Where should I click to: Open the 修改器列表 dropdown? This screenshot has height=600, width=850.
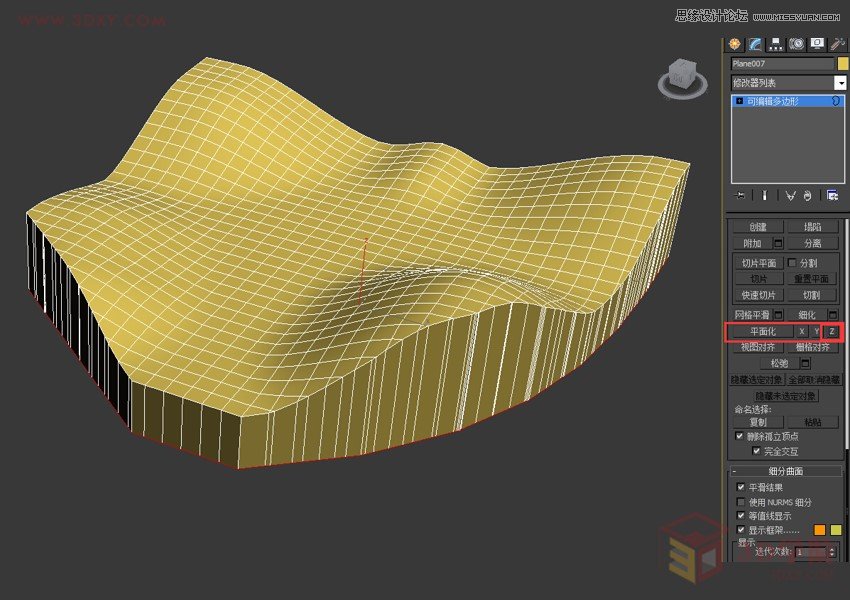840,81
